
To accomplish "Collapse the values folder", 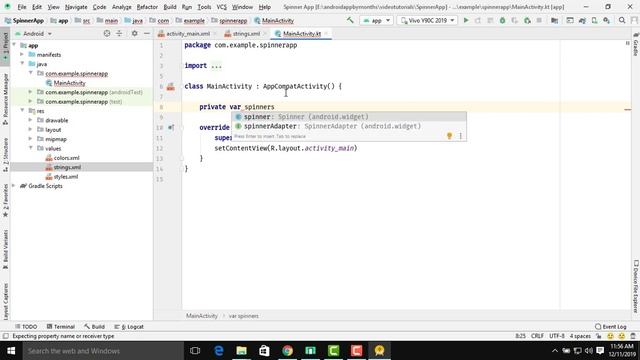I will tap(31, 148).
